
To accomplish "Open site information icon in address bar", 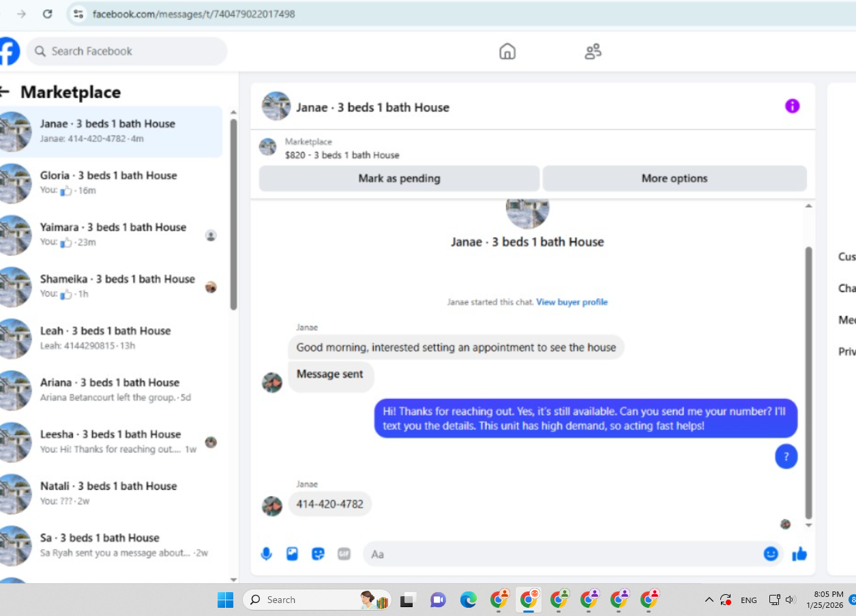I will pyautogui.click(x=78, y=14).
